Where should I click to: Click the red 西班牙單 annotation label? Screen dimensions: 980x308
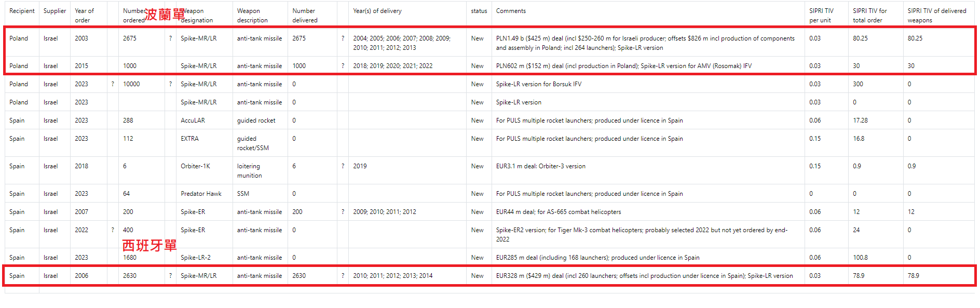149,245
